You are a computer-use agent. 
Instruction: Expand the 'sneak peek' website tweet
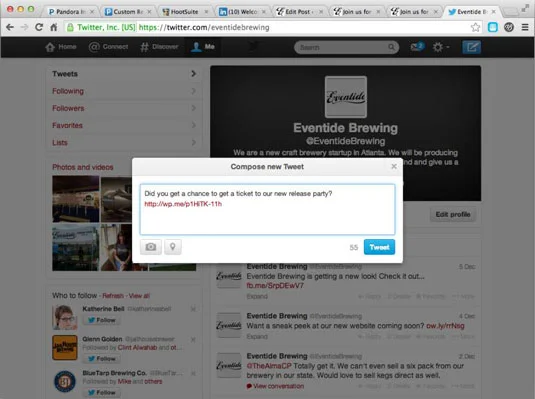[x=257, y=337]
